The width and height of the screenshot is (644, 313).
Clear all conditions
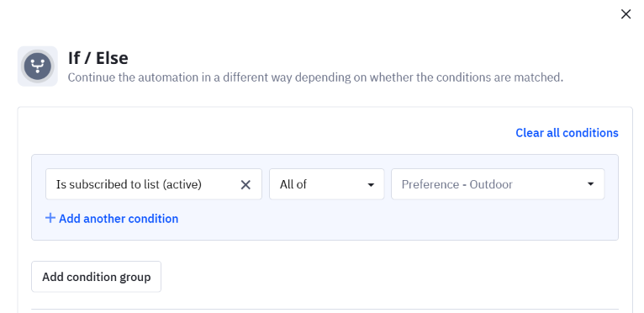[x=567, y=133]
